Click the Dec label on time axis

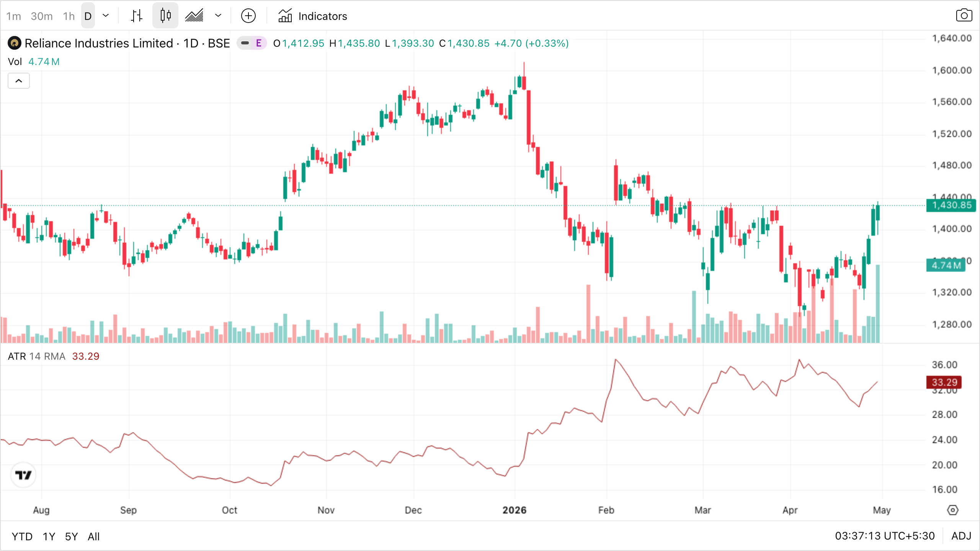[413, 510]
